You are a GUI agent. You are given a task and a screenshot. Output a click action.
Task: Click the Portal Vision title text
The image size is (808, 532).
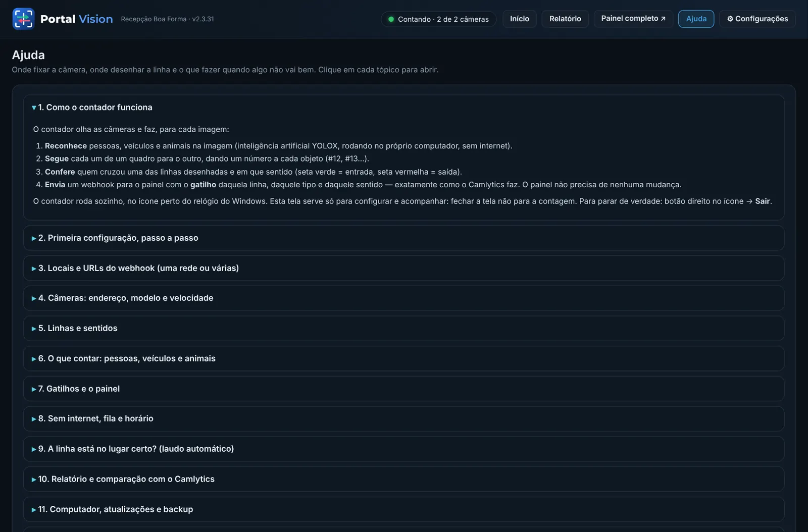coord(77,19)
